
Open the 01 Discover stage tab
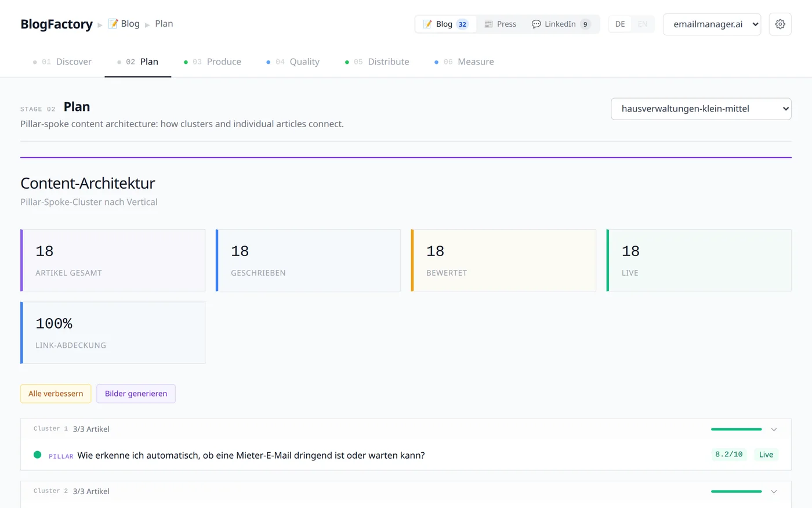click(x=62, y=62)
